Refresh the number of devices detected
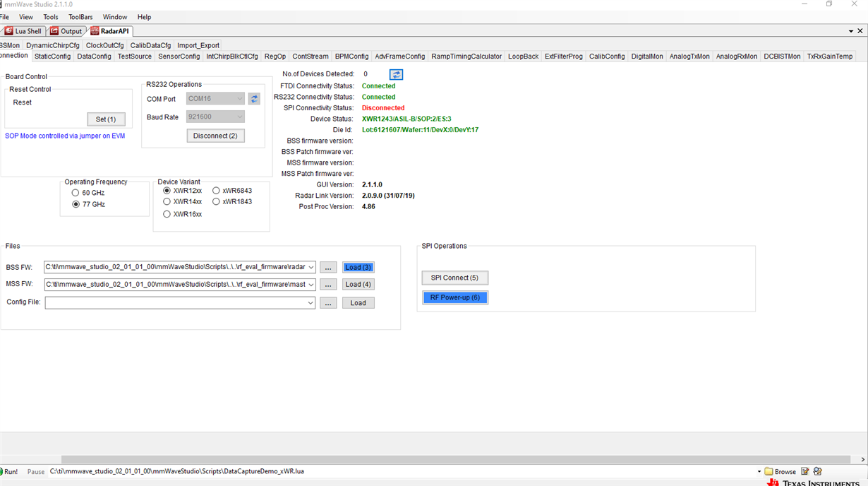Screen dimensions: 868x486 (x=397, y=74)
